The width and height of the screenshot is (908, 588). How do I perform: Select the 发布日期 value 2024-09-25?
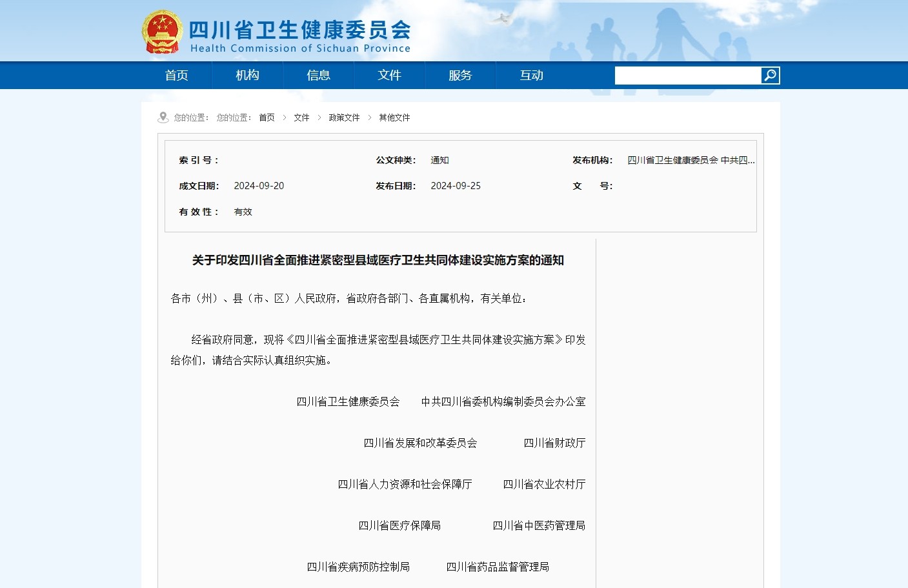[456, 186]
